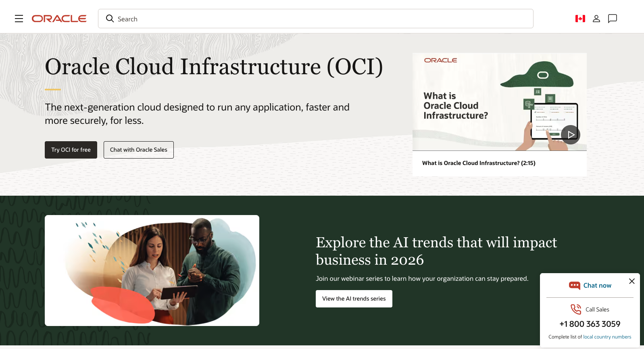Open the AI trends webinar image

152,270
